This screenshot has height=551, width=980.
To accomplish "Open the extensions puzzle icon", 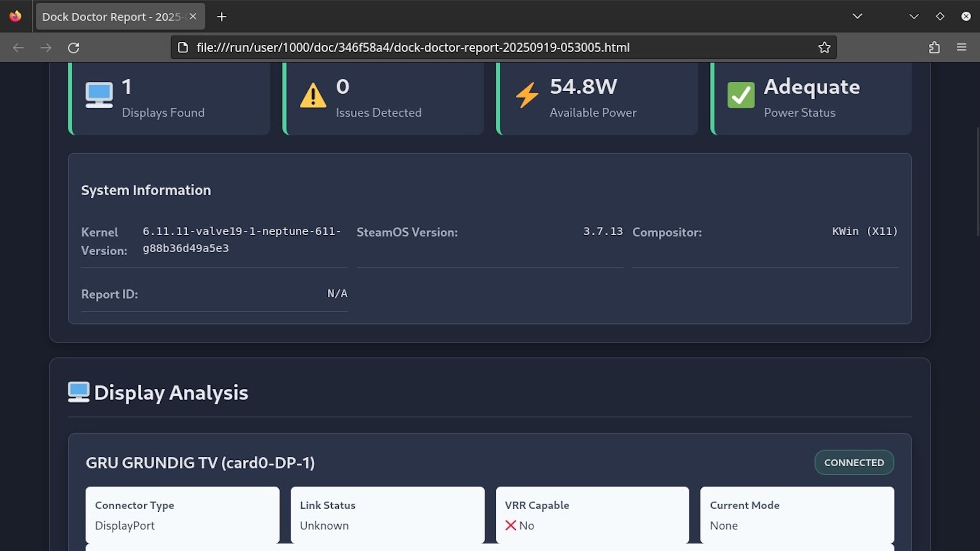I will click(934, 47).
